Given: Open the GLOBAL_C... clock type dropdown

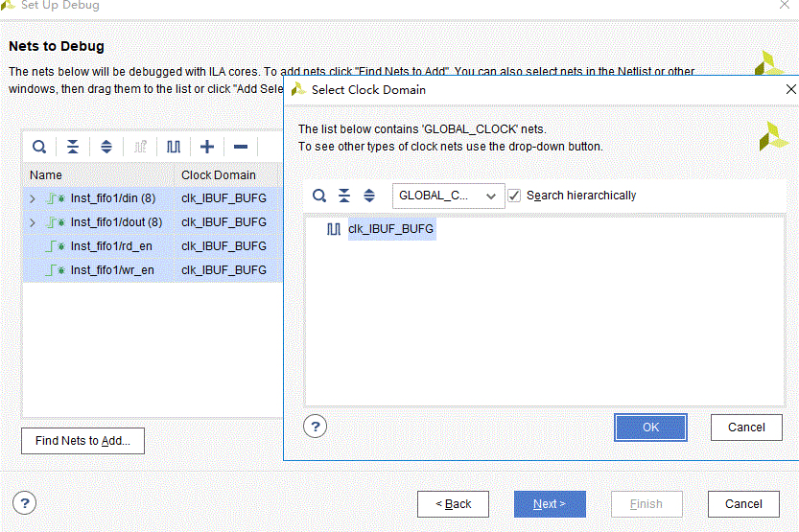Looking at the screenshot, I should click(449, 196).
